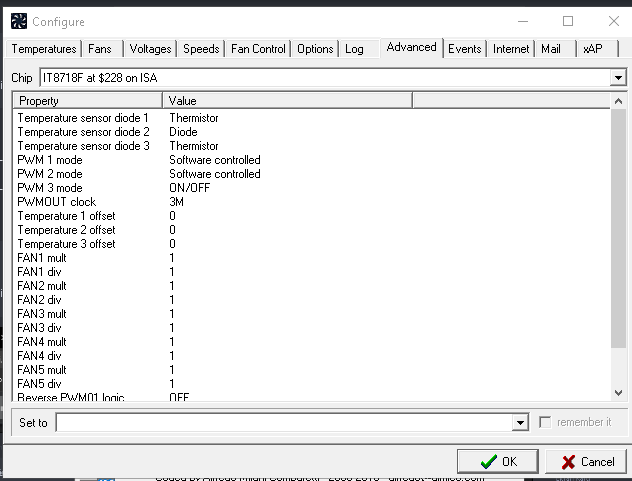
Task: Click the 3M value of PWMOUT clock
Action: click(x=177, y=202)
